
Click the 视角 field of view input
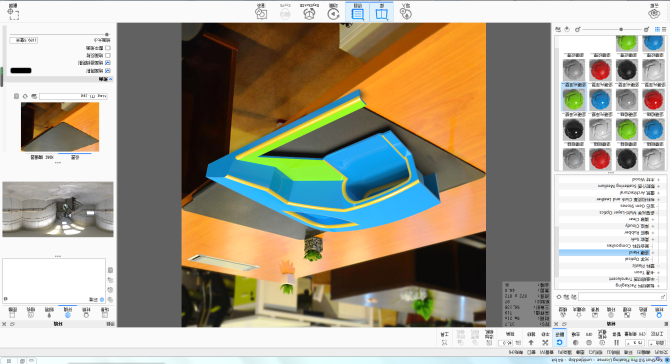tap(506, 343)
